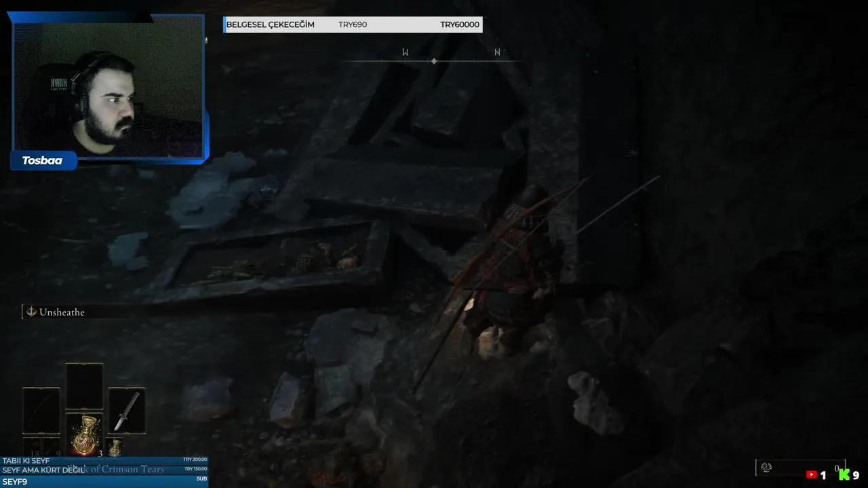This screenshot has height=488, width=868.
Task: Click the arrow slot showing 9
Action: point(52,447)
